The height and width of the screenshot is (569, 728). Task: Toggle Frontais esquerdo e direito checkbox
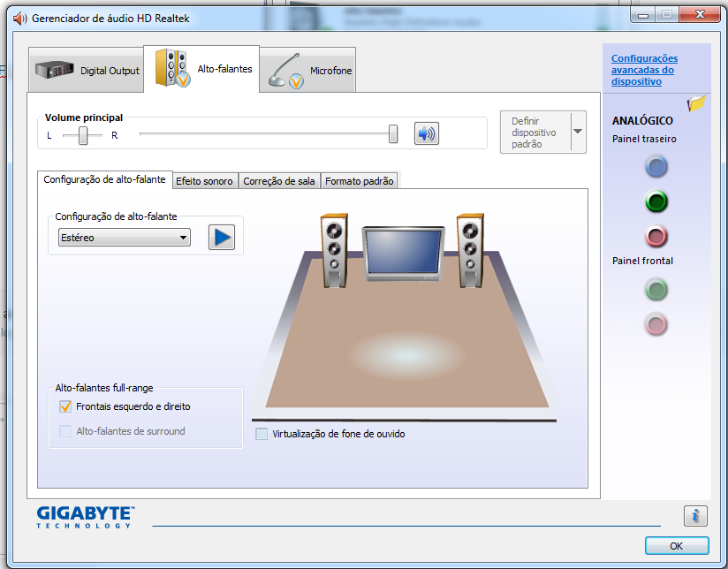[x=65, y=406]
